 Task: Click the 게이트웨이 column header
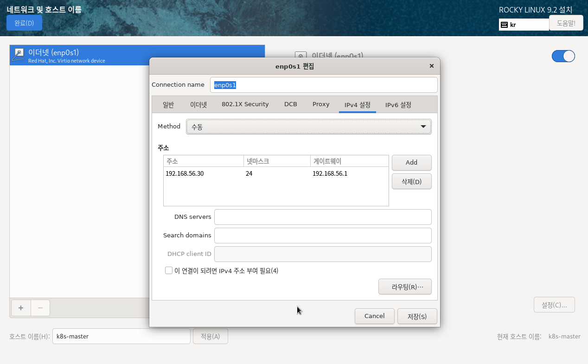[350, 161]
